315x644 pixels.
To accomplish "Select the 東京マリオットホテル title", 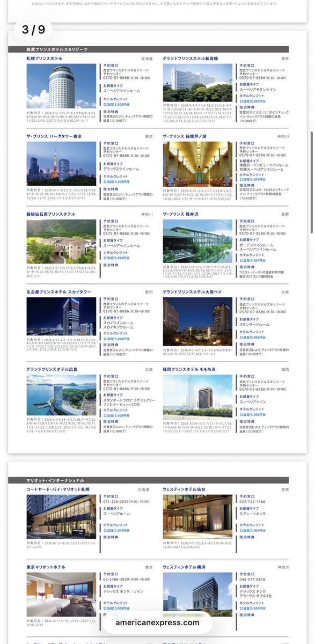I will (46, 567).
